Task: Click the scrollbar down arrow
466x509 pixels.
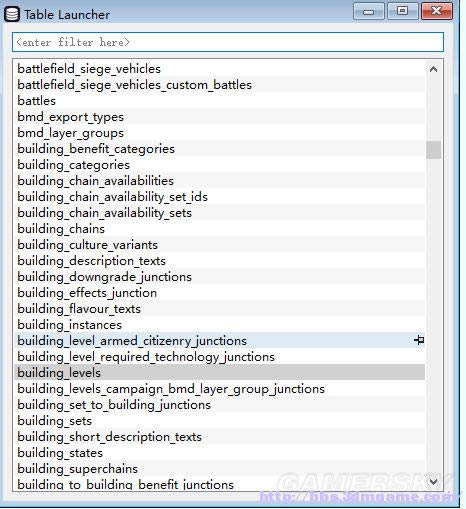Action: click(433, 481)
